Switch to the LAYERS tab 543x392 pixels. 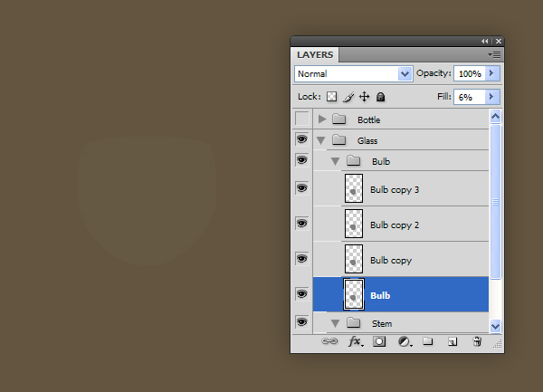pos(315,55)
